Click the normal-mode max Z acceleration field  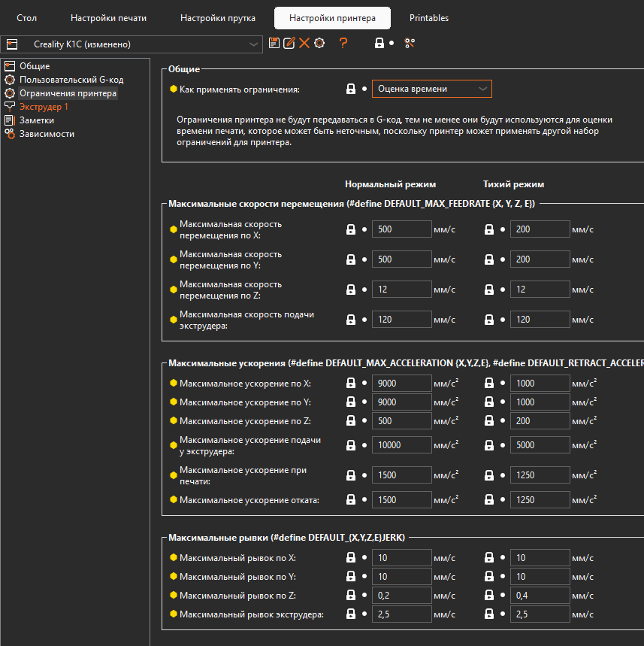pyautogui.click(x=402, y=421)
